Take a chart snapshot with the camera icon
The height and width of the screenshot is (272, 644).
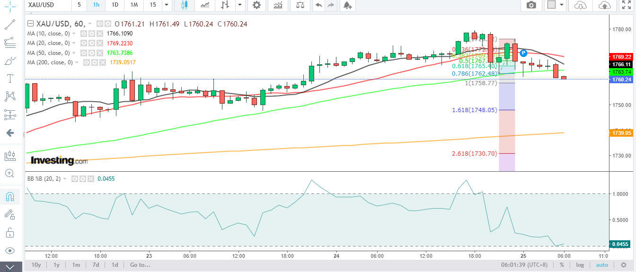point(531,5)
